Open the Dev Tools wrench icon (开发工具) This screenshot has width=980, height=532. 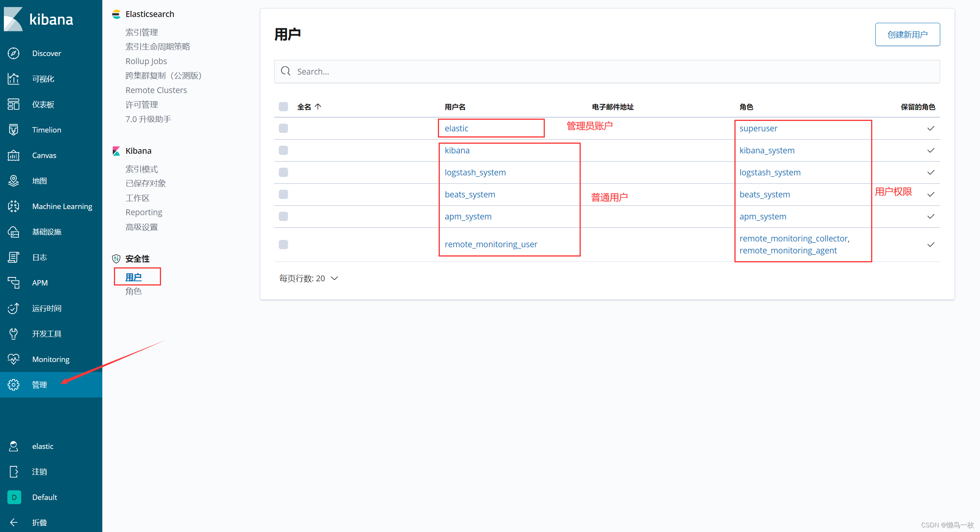(14, 334)
